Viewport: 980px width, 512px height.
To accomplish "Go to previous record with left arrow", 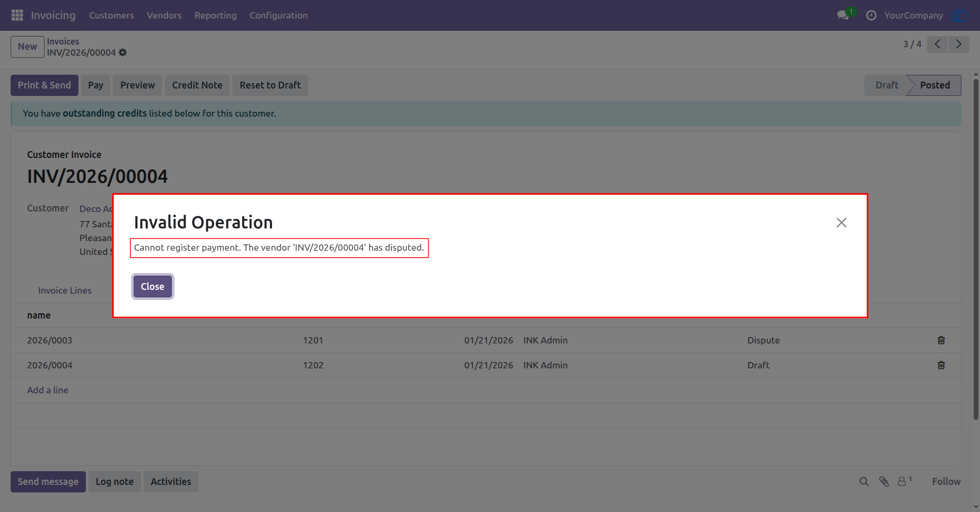I will (x=938, y=44).
